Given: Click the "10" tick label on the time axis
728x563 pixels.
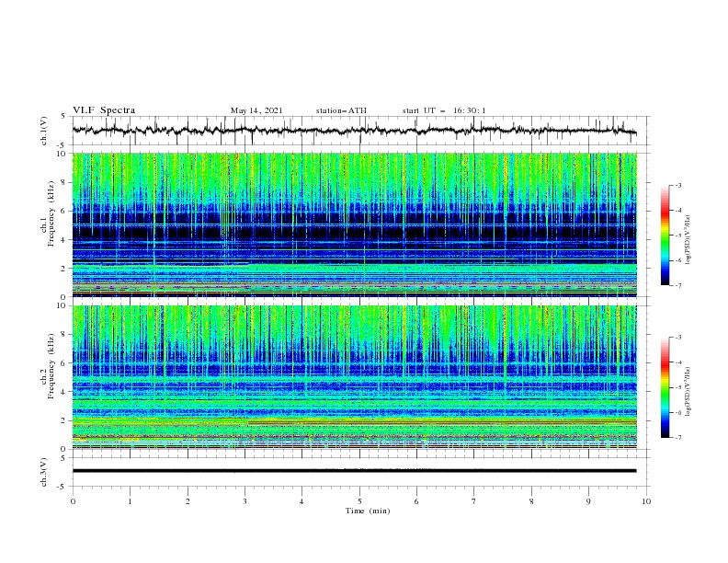Looking at the screenshot, I should [x=646, y=501].
